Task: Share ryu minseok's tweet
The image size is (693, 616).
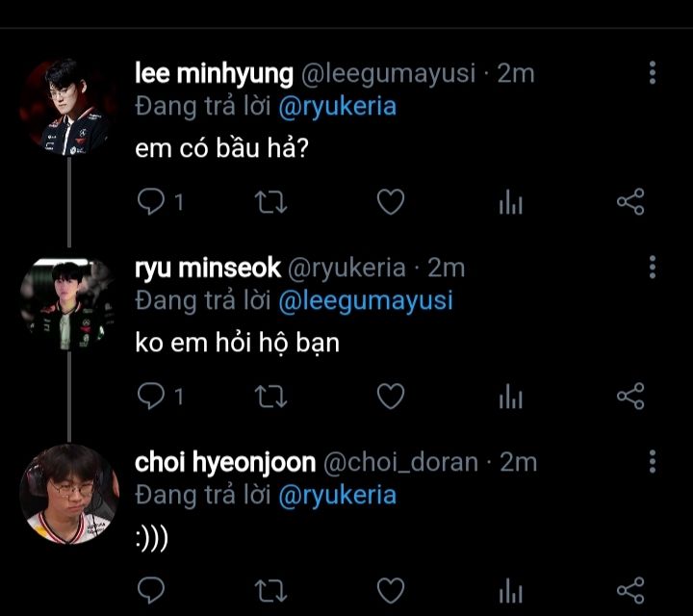Action: click(629, 395)
